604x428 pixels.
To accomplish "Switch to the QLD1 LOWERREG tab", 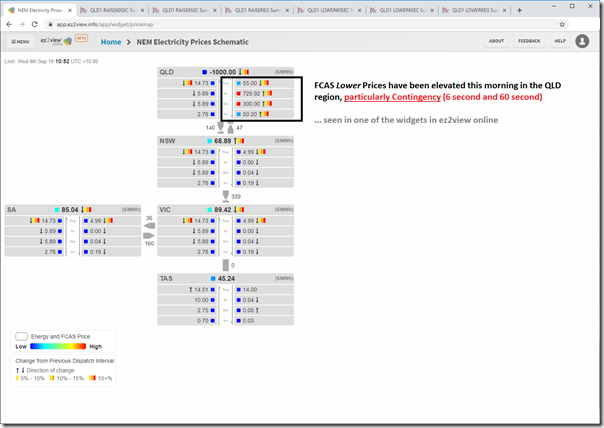I will pos(474,10).
